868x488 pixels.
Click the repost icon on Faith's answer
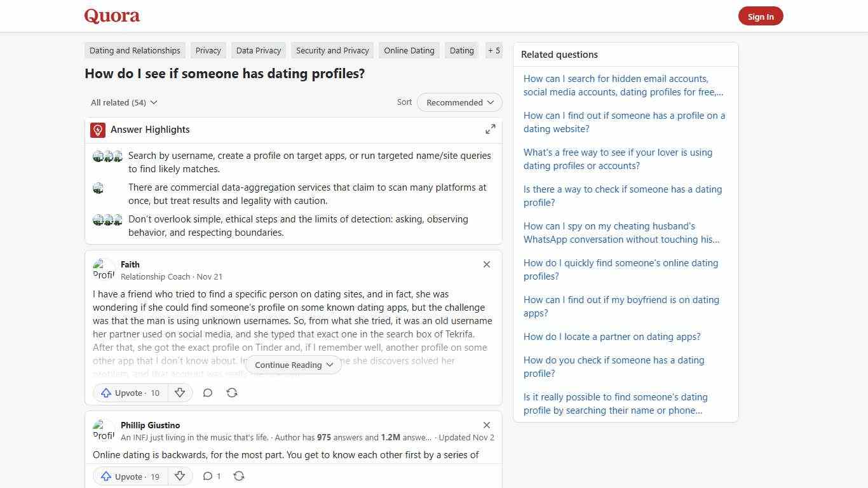pyautogui.click(x=232, y=393)
